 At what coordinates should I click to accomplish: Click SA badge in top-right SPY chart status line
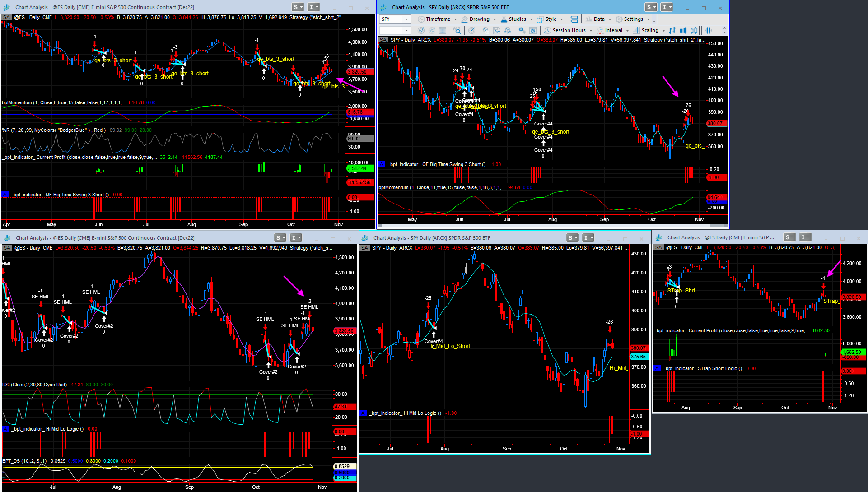coord(383,40)
